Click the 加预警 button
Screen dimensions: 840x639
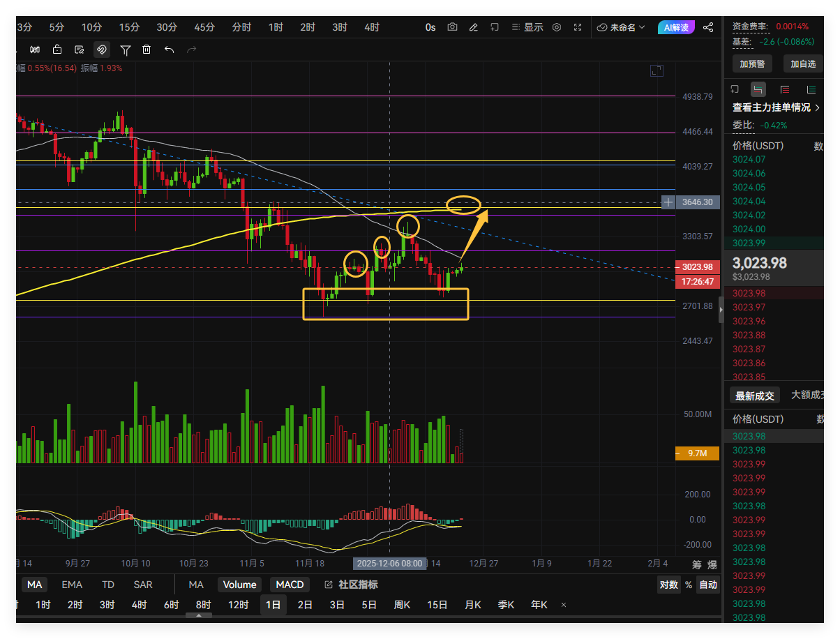coord(752,63)
